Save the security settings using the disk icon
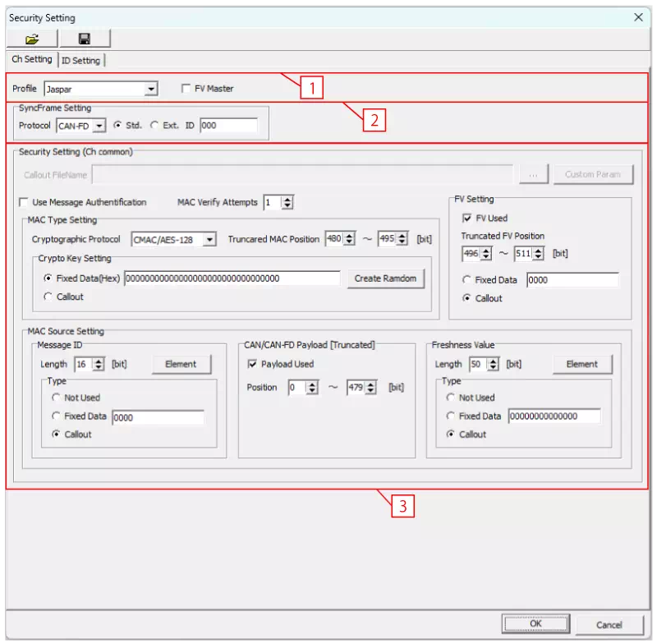The image size is (657, 644). pyautogui.click(x=85, y=39)
